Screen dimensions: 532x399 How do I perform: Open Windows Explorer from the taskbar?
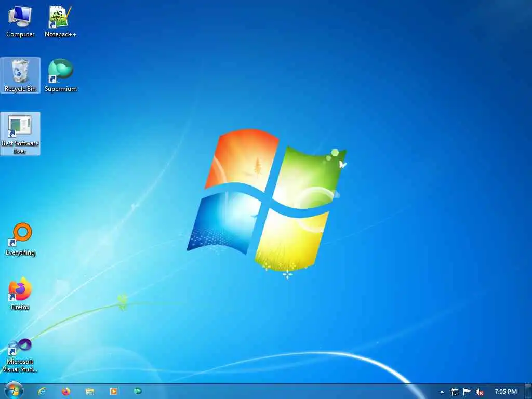(89, 392)
